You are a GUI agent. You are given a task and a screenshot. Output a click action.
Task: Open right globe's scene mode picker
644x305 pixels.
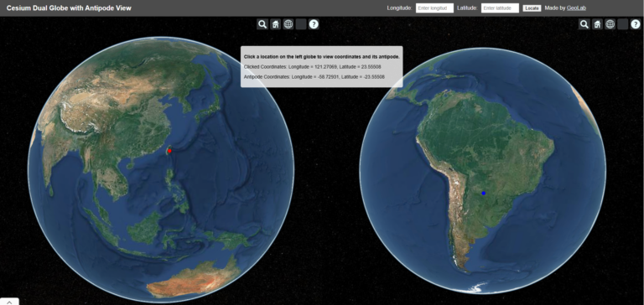coord(610,24)
